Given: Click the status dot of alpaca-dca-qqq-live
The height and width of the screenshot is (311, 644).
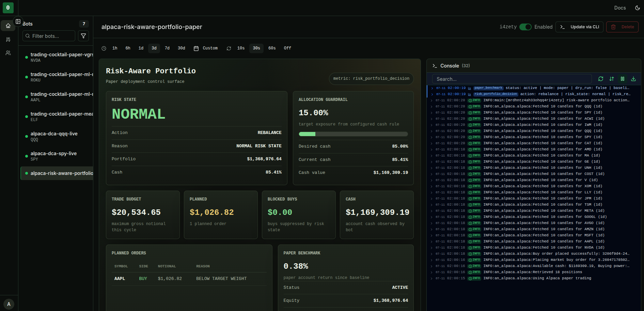Looking at the screenshot, I should click(27, 136).
